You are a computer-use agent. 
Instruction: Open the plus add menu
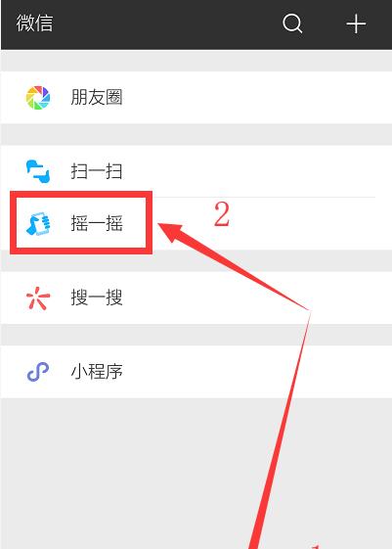356,23
